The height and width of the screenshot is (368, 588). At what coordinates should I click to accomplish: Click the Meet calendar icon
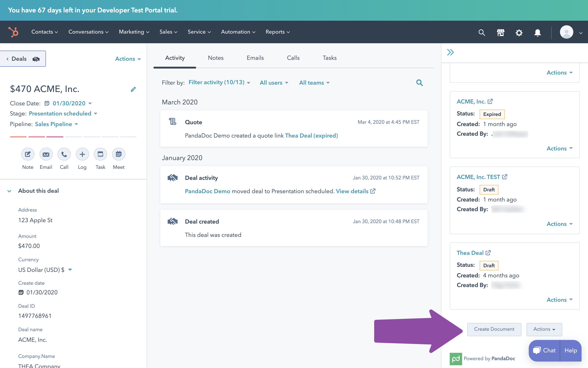119,154
